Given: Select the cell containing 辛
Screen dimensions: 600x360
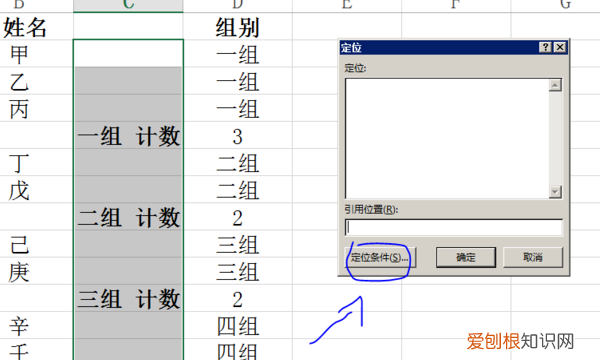Looking at the screenshot, I should (36, 326).
